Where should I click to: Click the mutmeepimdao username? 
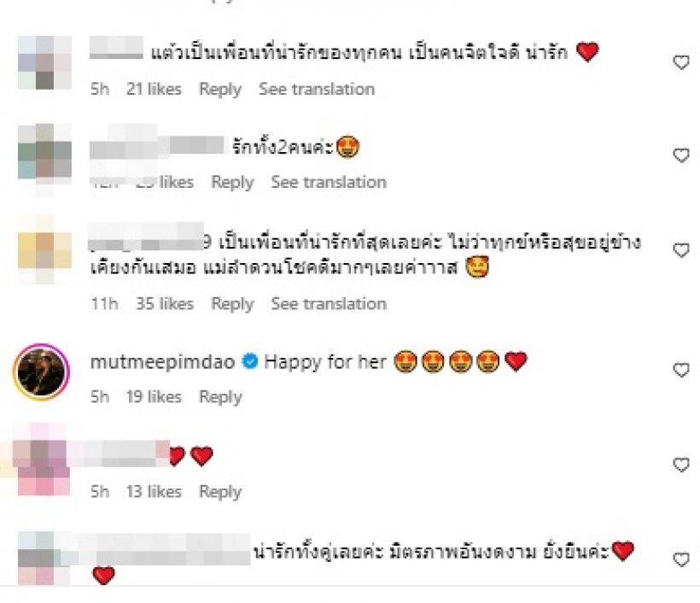[x=162, y=362]
